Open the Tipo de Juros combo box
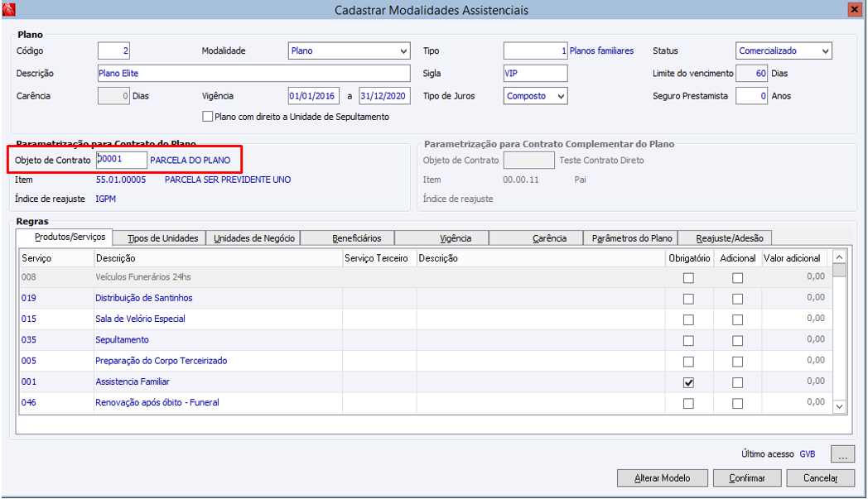The image size is (868, 499). (561, 96)
